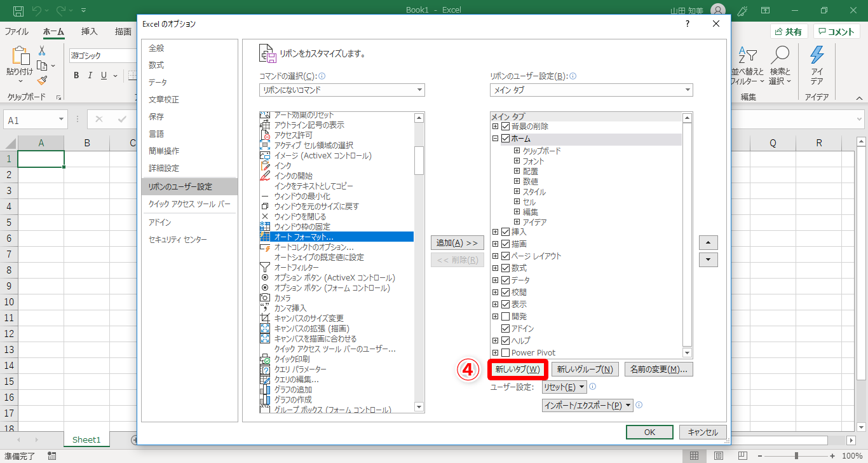Click the macro record icon in status bar

pyautogui.click(x=52, y=455)
